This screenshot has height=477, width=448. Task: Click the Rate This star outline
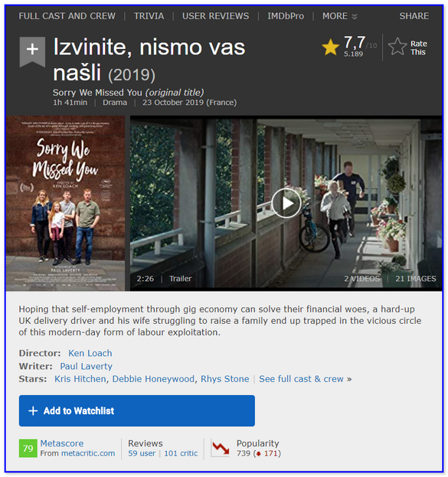tap(397, 47)
